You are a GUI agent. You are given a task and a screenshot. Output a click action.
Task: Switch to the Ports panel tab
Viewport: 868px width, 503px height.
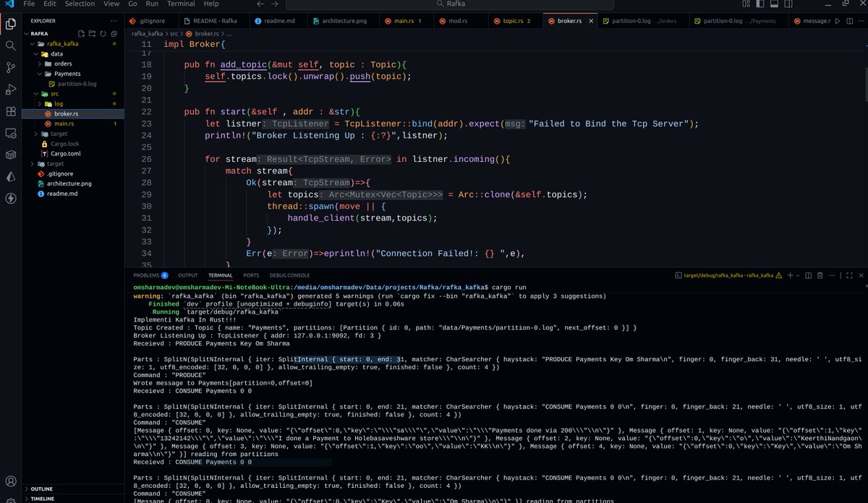251,275
